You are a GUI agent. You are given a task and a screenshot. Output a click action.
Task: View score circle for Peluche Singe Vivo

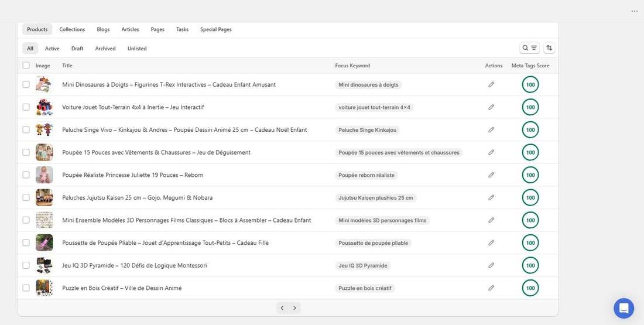pyautogui.click(x=530, y=130)
